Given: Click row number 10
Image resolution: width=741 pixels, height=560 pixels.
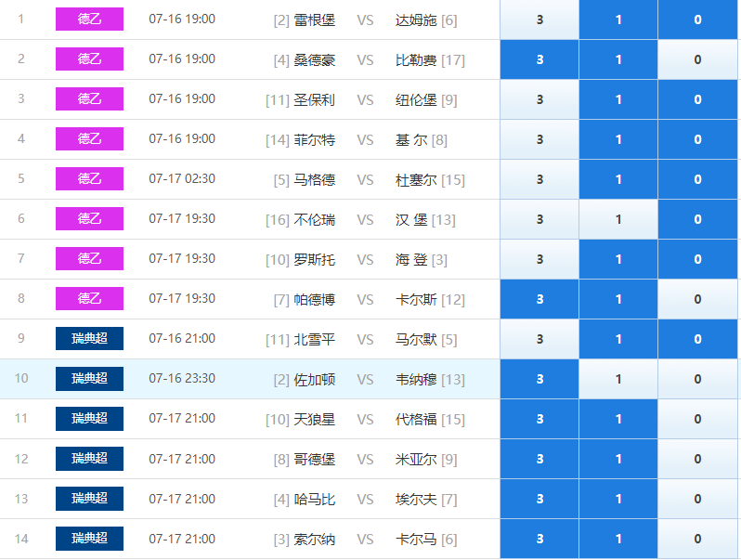Looking at the screenshot, I should point(21,378).
